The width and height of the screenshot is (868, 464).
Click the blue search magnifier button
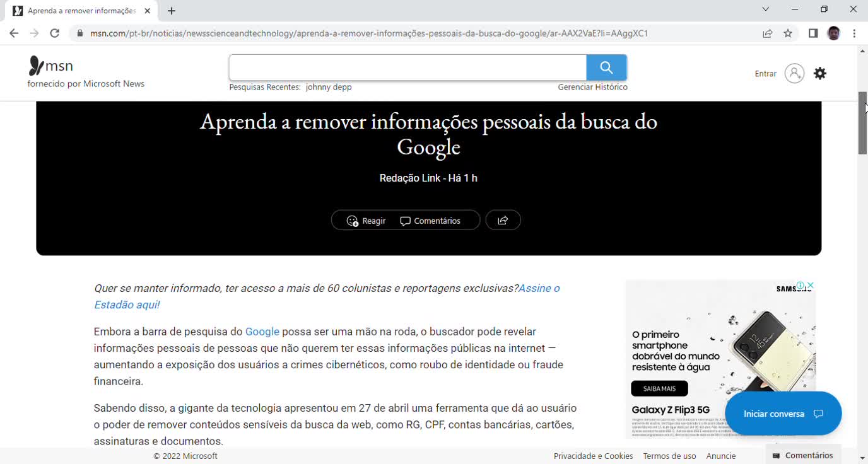point(606,67)
